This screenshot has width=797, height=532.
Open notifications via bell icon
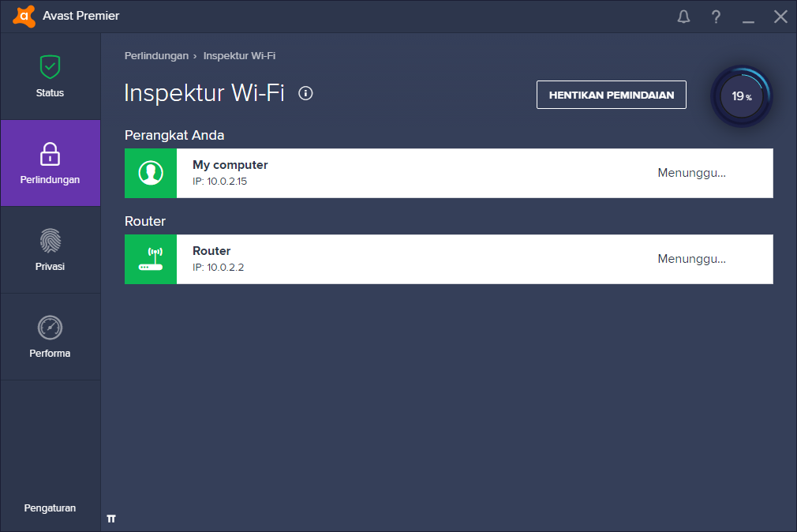tap(683, 16)
